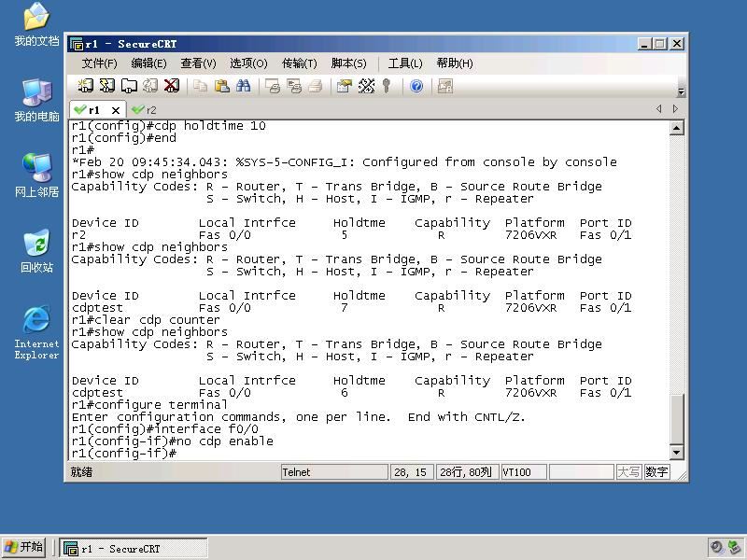Click the 开始 Start button

click(24, 547)
